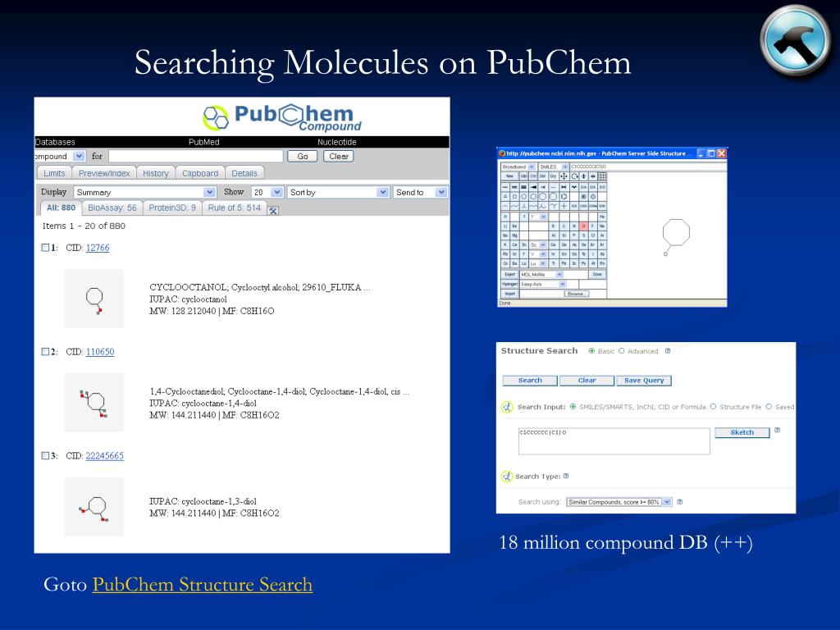Click the Sketch button
840x630 pixels.
[x=742, y=432]
